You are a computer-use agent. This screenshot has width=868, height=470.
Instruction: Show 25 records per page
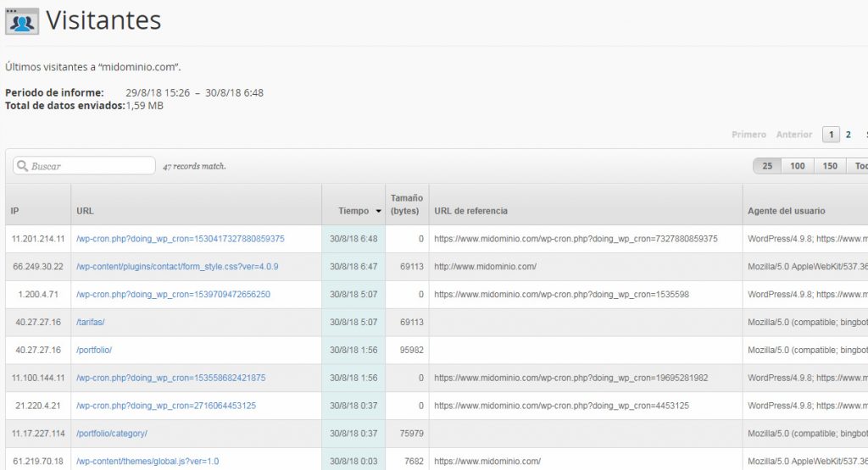[x=767, y=166]
